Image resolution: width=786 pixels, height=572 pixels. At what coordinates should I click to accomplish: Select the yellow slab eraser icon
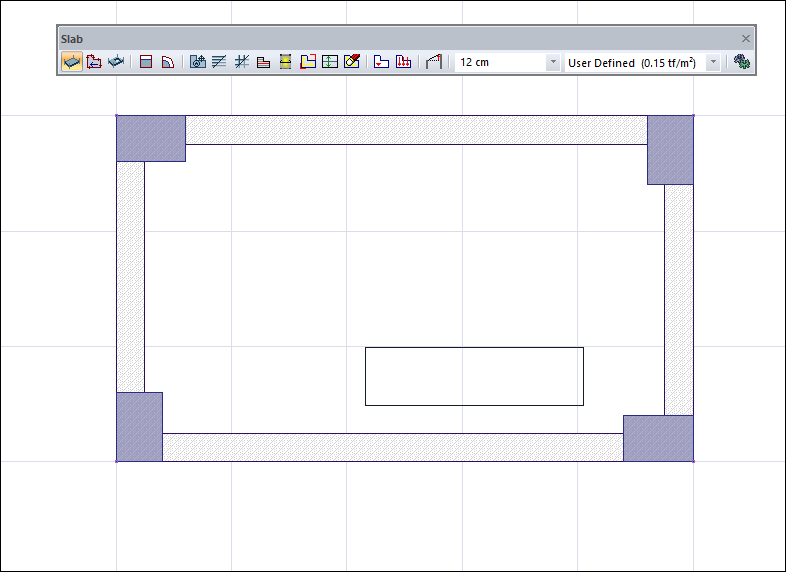point(352,62)
